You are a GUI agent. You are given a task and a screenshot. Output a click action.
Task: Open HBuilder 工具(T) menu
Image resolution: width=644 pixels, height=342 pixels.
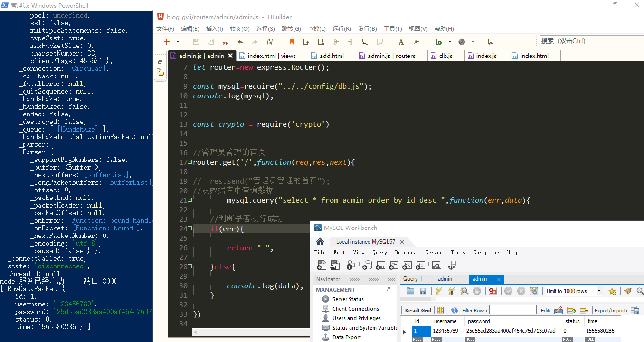[393, 29]
